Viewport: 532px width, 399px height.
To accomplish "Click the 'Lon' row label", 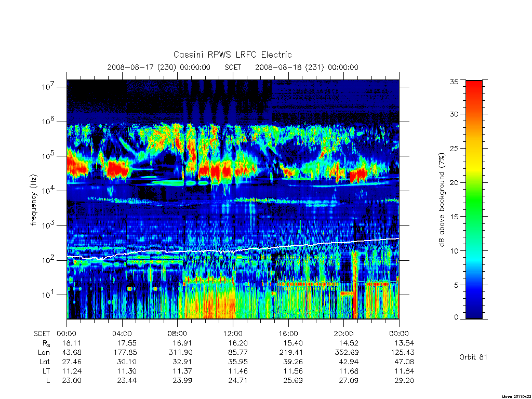I will (x=44, y=353).
